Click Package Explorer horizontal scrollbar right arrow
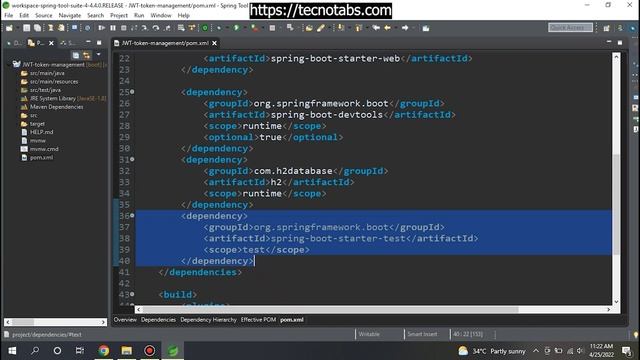The image size is (640, 360). coord(103,322)
